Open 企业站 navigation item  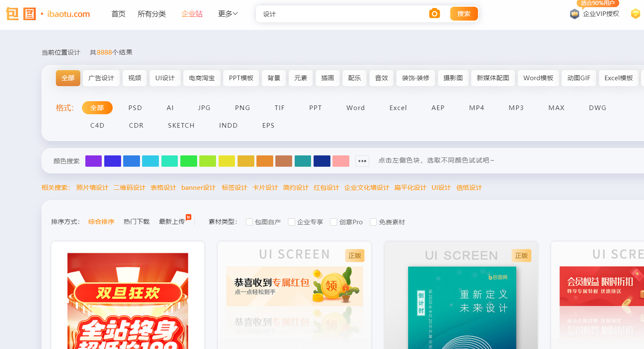point(192,14)
